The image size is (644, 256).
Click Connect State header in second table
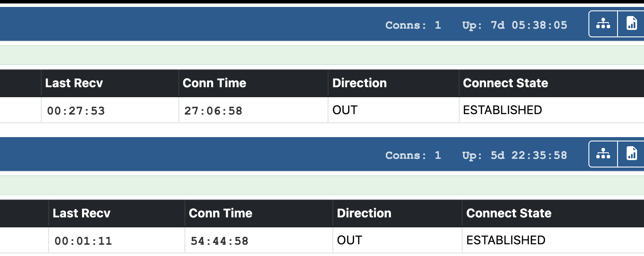509,213
